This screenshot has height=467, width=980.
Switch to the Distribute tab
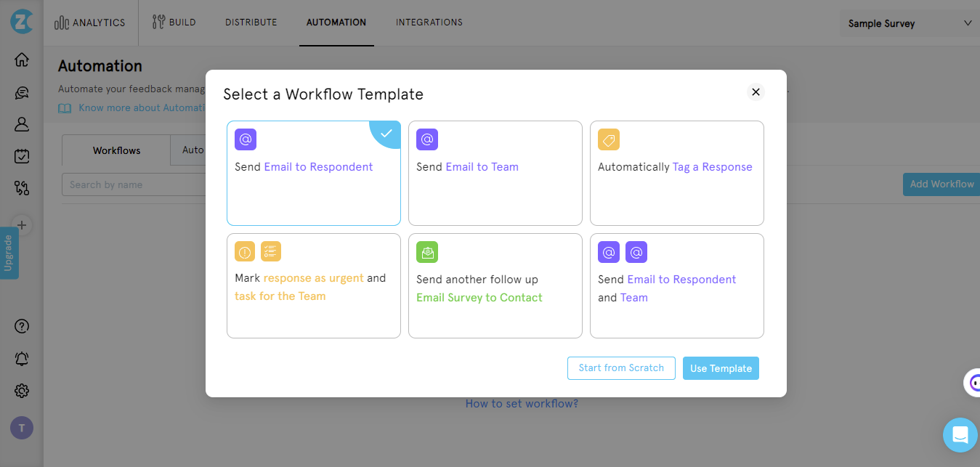251,23
